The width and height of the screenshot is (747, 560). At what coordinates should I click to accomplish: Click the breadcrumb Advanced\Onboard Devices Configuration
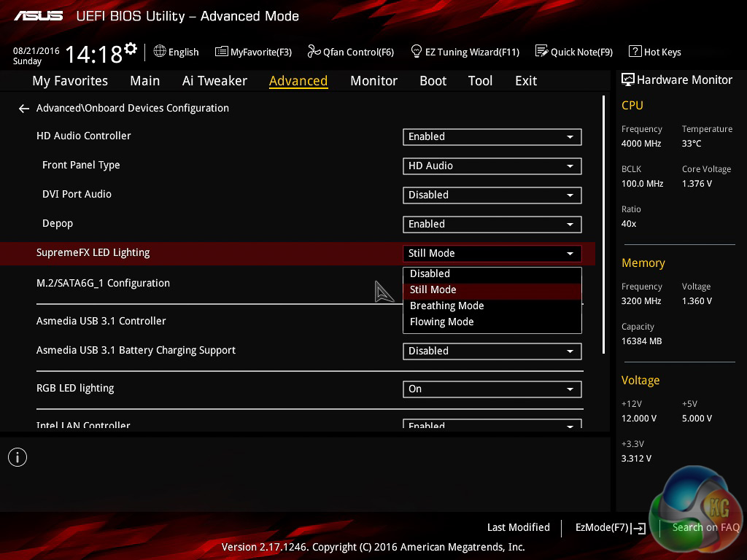pos(133,109)
